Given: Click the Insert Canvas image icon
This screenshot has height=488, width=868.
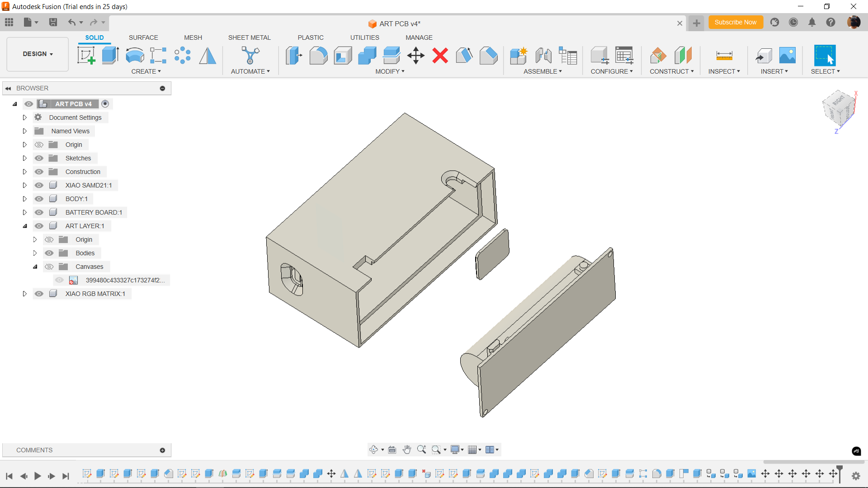Looking at the screenshot, I should tap(788, 56).
